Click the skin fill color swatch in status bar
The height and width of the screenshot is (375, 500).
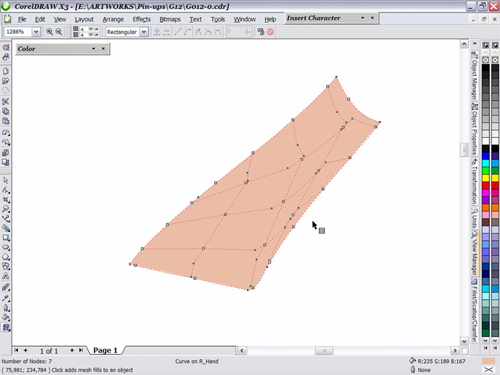[488, 361]
